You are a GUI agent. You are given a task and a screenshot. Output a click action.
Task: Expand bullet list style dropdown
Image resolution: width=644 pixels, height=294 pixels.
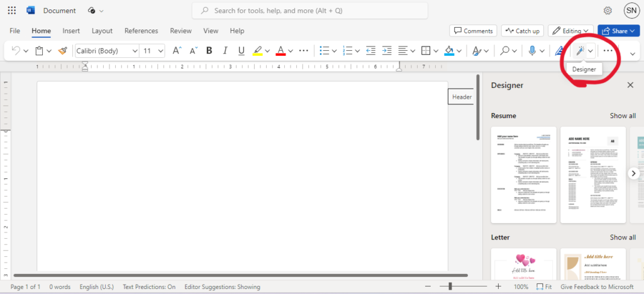click(335, 52)
